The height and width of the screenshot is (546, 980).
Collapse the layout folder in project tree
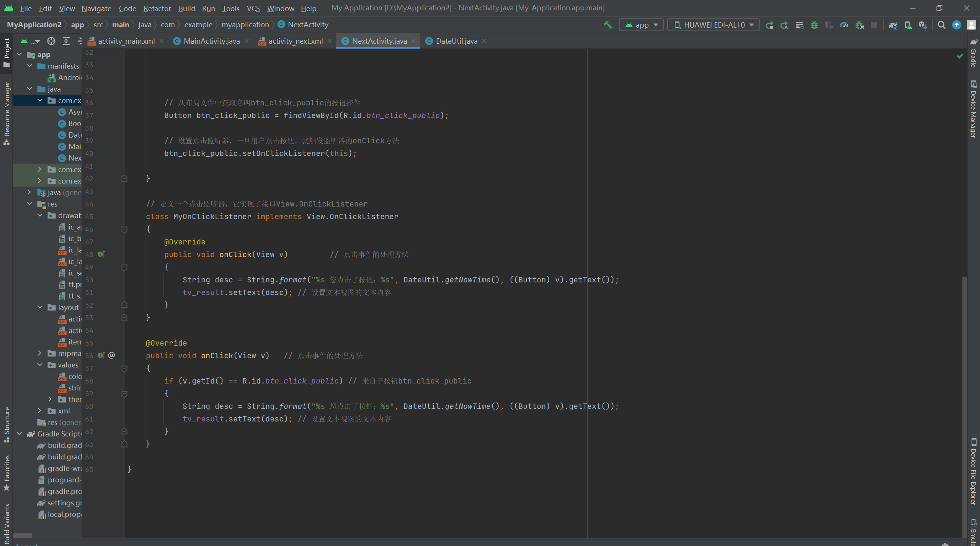pyautogui.click(x=40, y=307)
